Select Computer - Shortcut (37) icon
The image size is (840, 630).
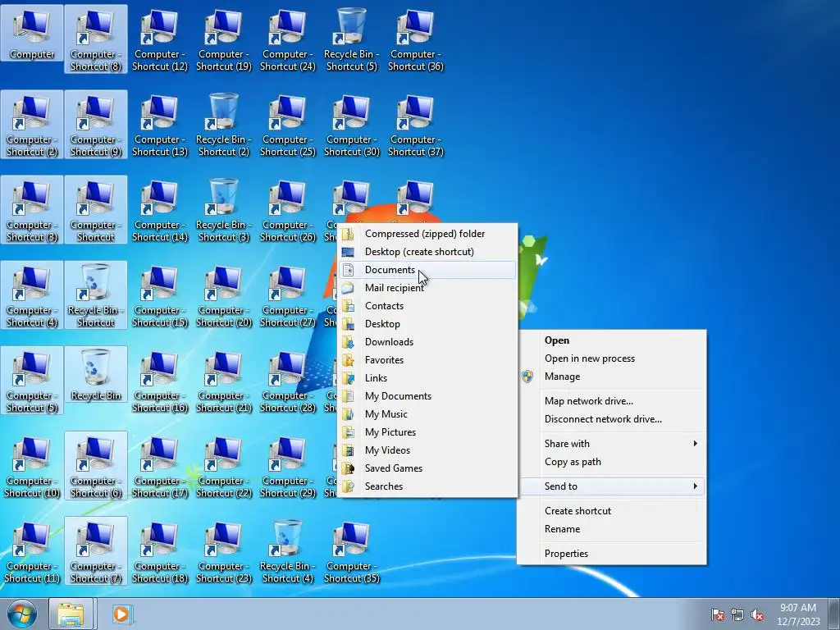coord(416,125)
